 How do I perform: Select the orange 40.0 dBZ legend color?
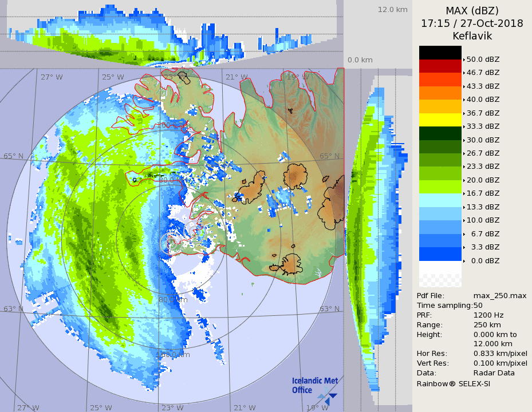(440, 93)
